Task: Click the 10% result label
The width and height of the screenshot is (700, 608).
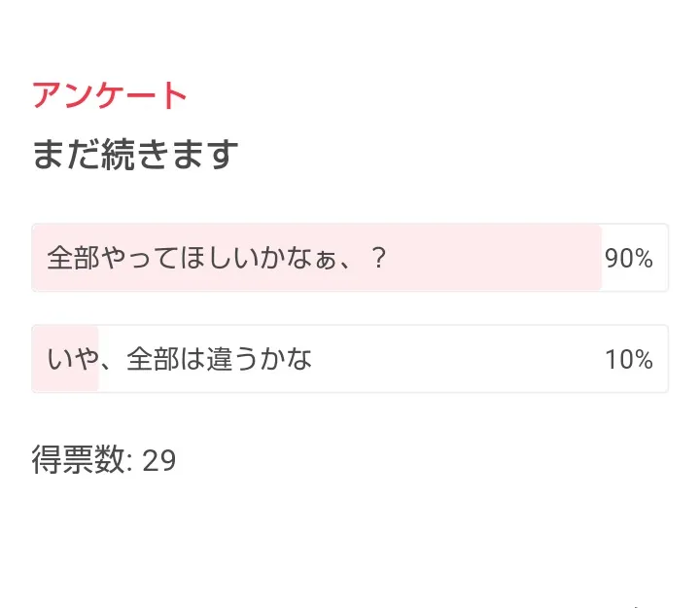Action: [628, 360]
